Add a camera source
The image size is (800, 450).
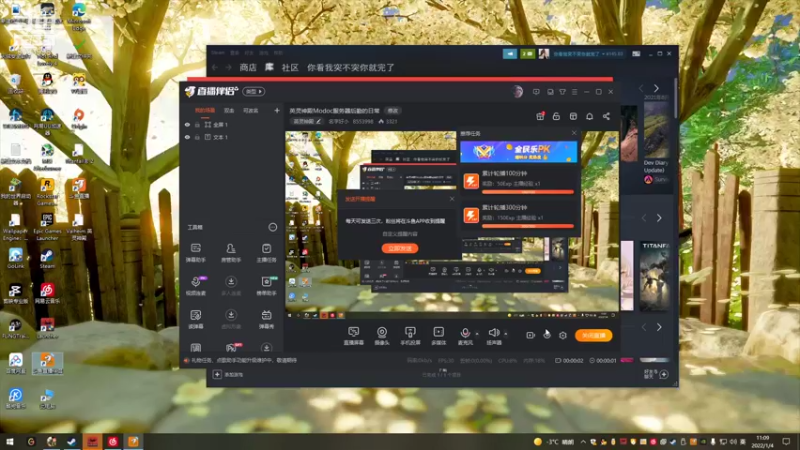point(382,336)
